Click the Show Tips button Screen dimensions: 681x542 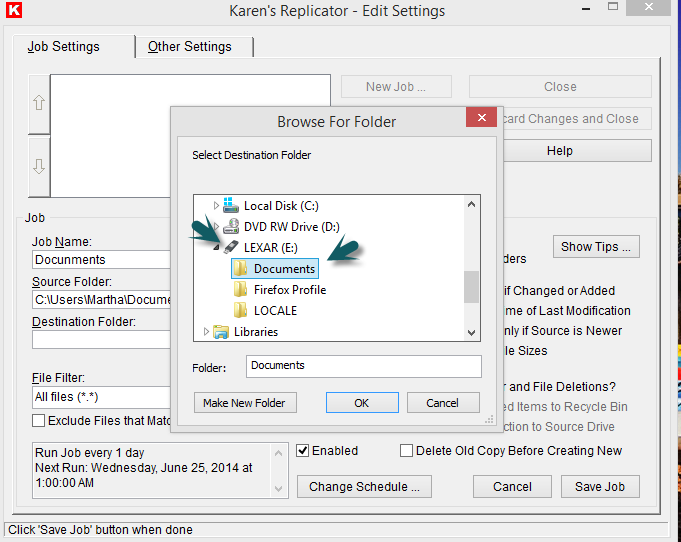(596, 247)
